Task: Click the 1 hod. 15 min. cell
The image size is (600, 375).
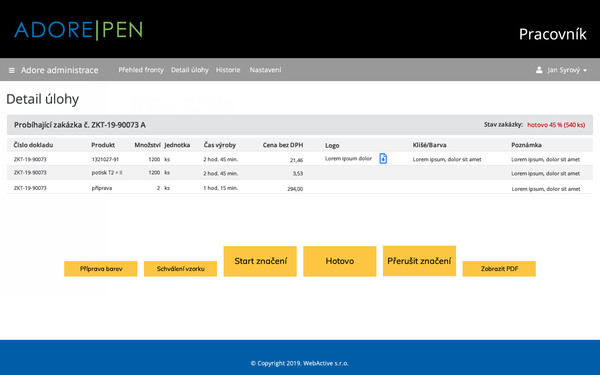Action: [220, 188]
